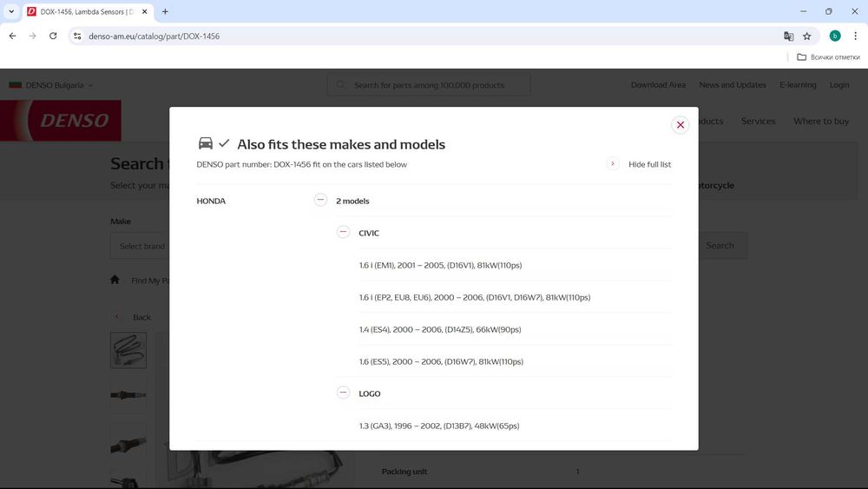The width and height of the screenshot is (868, 489).
Task: Open site information icon in address bar
Action: click(77, 36)
